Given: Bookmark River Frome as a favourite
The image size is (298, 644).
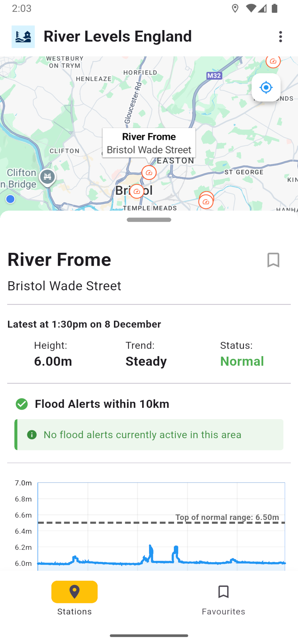Looking at the screenshot, I should point(273,260).
